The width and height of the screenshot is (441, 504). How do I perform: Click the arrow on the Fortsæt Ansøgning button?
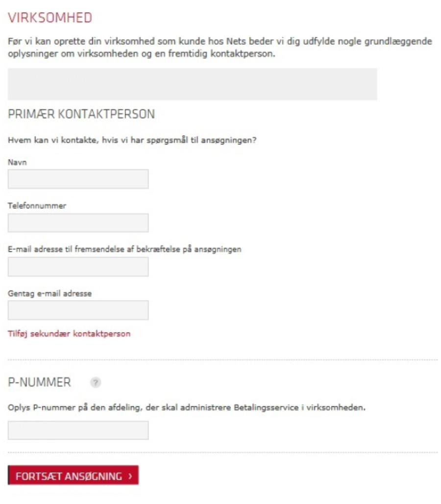coord(130,476)
